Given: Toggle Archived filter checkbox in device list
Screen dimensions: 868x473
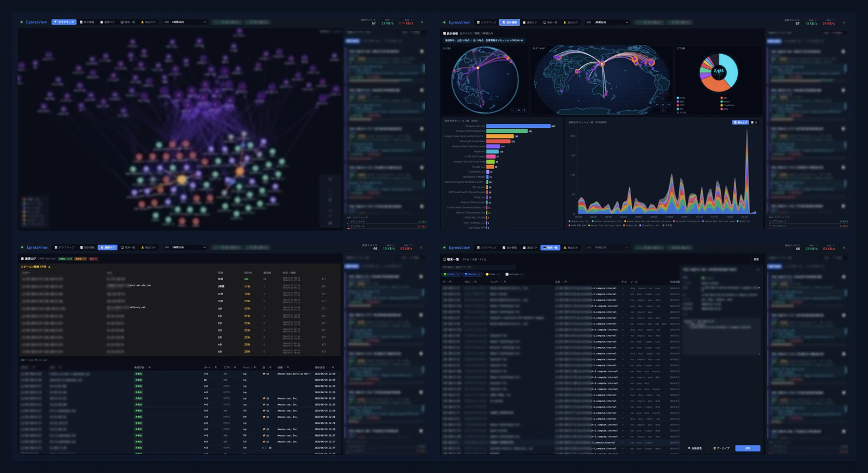Looking at the screenshot, I should tap(514, 274).
